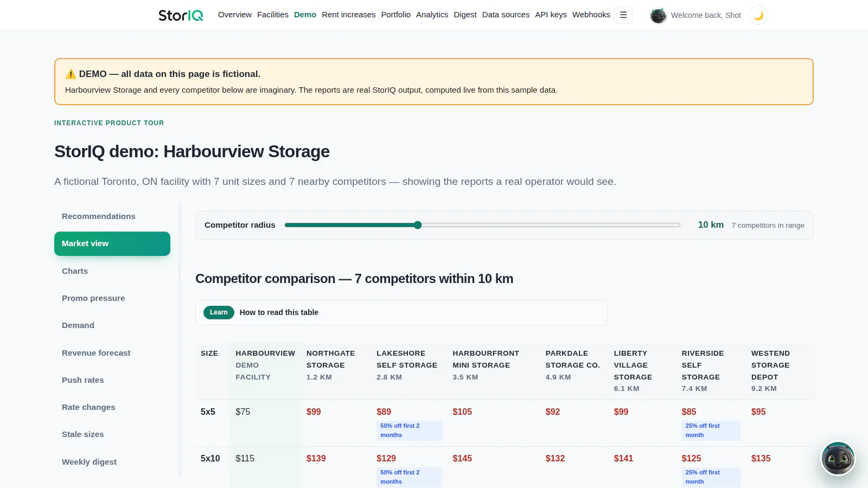
Task: Toggle dark mode moon icon
Action: pyautogui.click(x=758, y=15)
